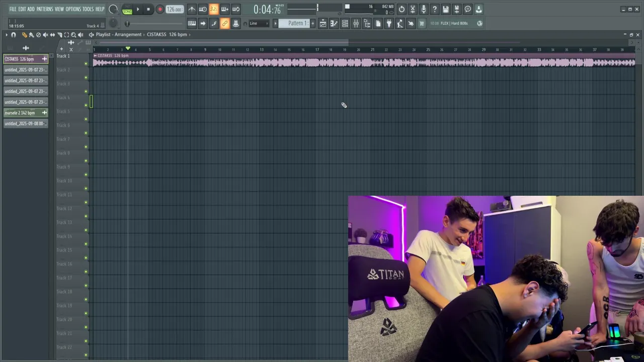The width and height of the screenshot is (644, 362).
Task: Click the undo history circular arrow icon
Action: click(401, 9)
